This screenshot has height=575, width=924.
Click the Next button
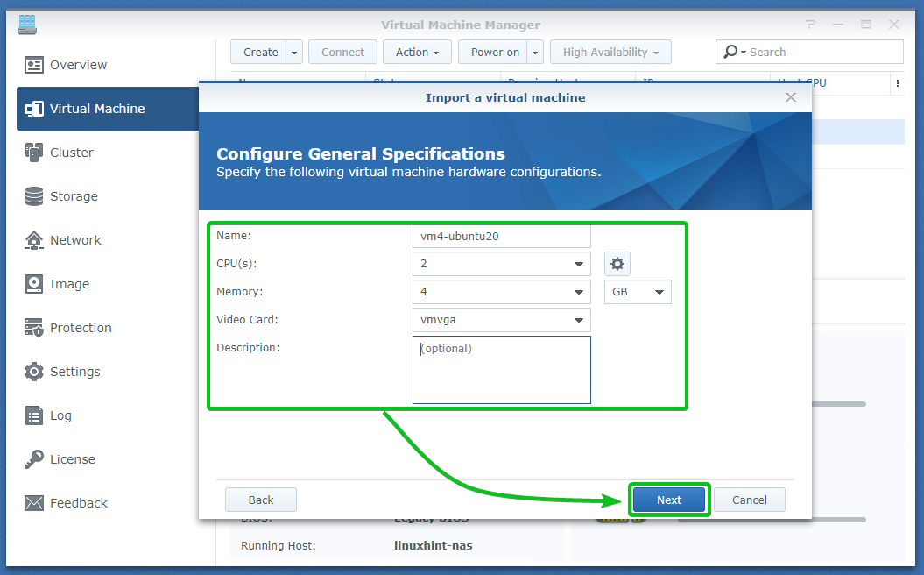[x=669, y=500]
